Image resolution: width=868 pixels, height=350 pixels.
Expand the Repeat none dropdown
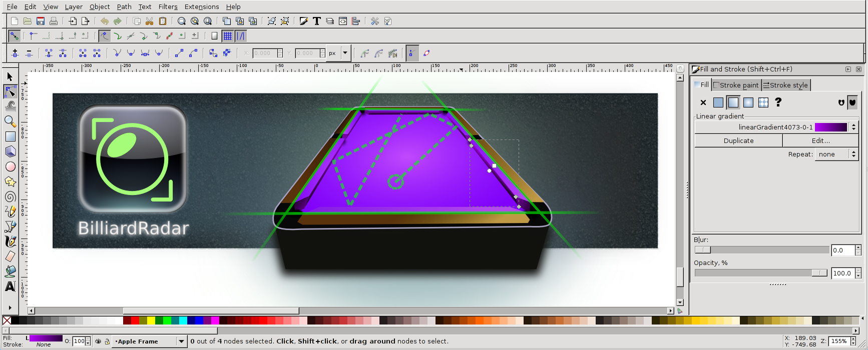pos(836,154)
